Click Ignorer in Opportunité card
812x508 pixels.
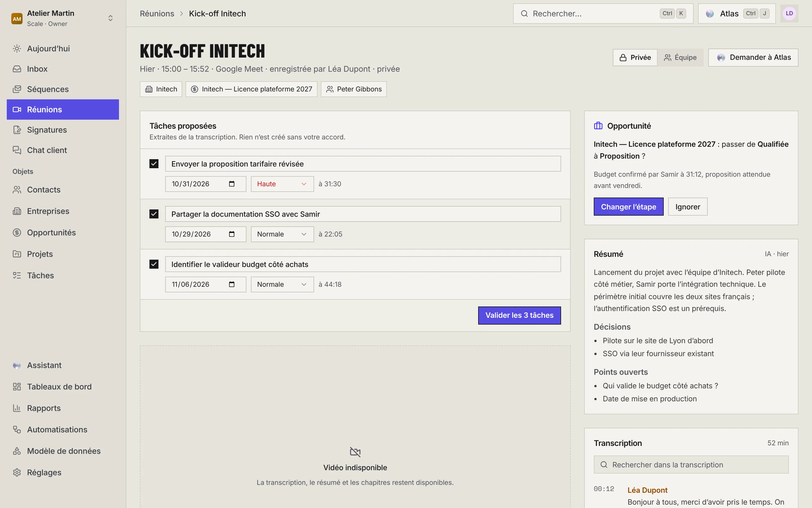(x=687, y=207)
